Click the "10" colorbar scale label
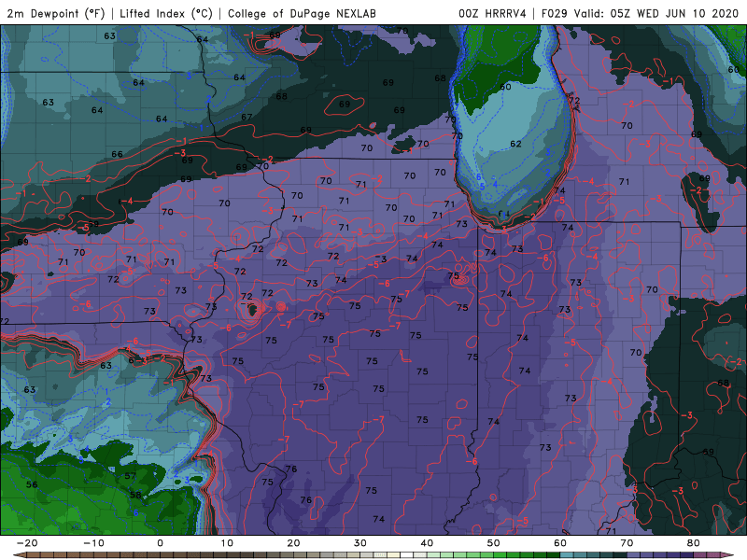The height and width of the screenshot is (560, 747). (x=227, y=543)
